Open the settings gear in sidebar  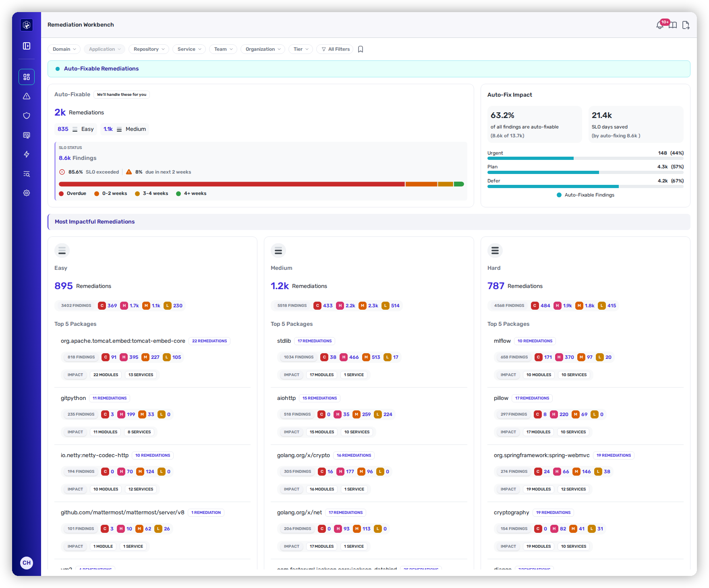[27, 193]
